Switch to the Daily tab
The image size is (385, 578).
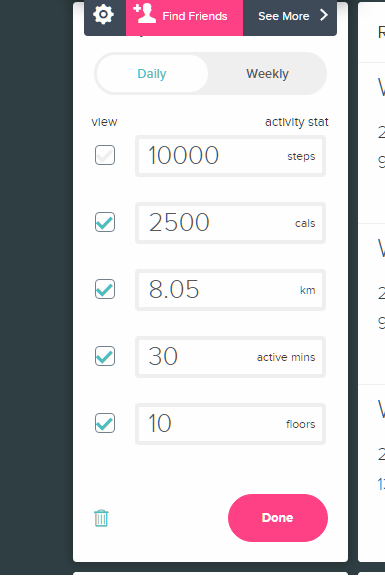click(x=152, y=74)
